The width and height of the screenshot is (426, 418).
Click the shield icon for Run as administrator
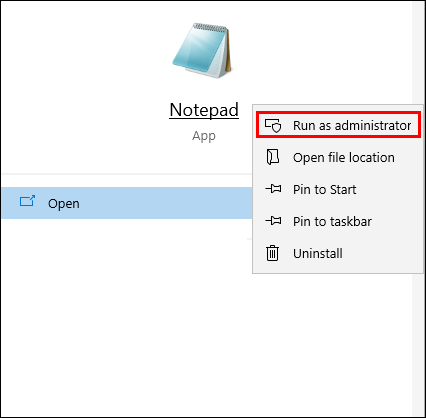[x=273, y=126]
